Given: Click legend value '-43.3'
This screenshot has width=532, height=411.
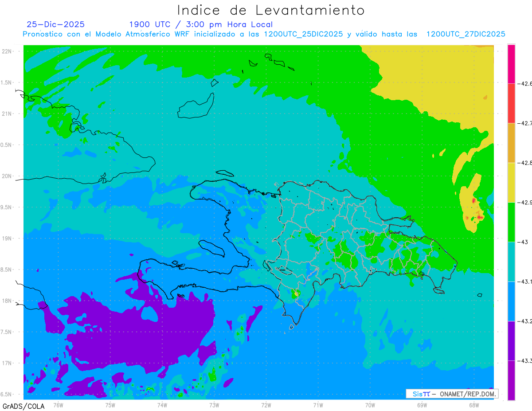Looking at the screenshot, I should click(524, 360).
